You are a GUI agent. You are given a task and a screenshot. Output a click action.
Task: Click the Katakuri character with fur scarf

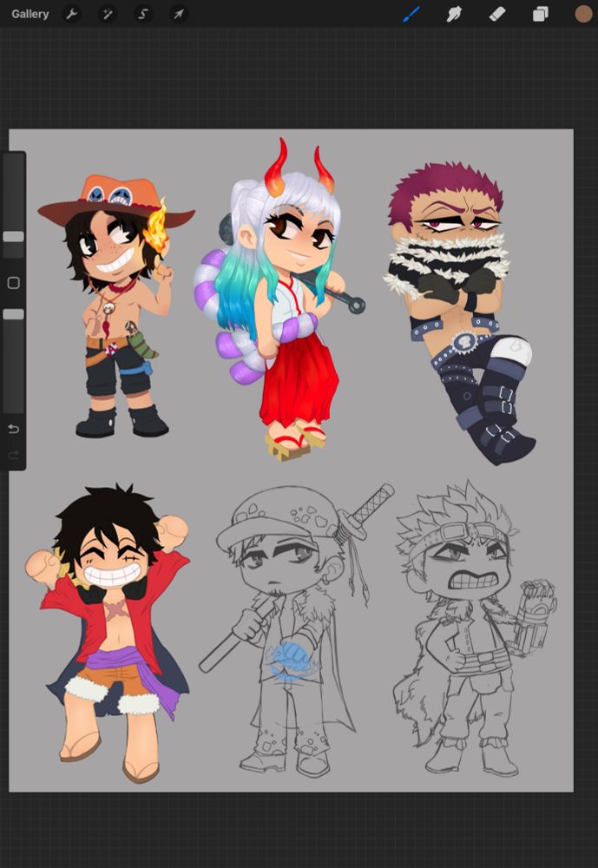click(460, 313)
